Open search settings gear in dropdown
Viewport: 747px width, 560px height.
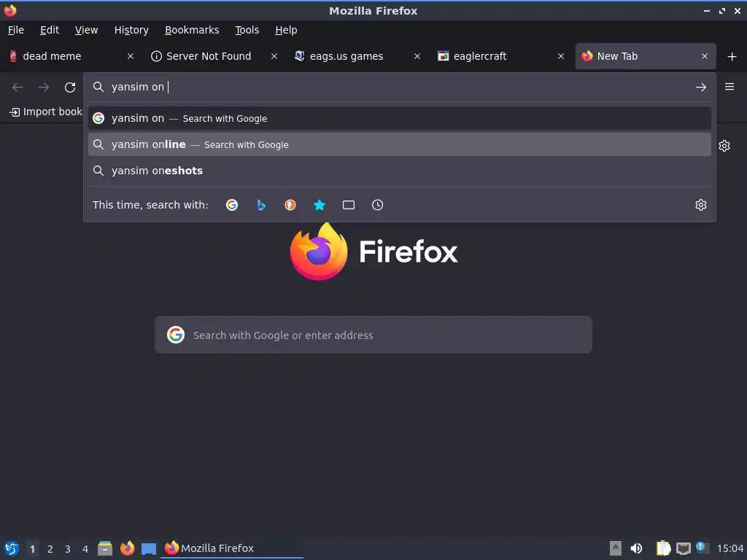701,205
